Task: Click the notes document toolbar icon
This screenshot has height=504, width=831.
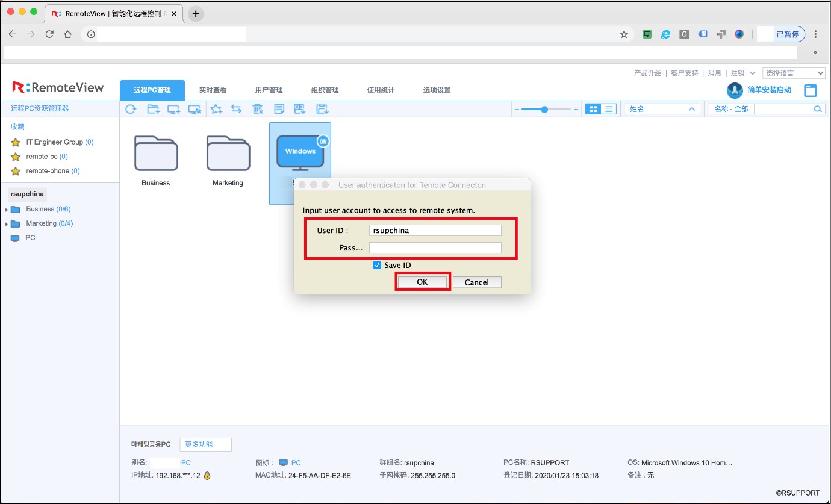Action: pos(279,109)
